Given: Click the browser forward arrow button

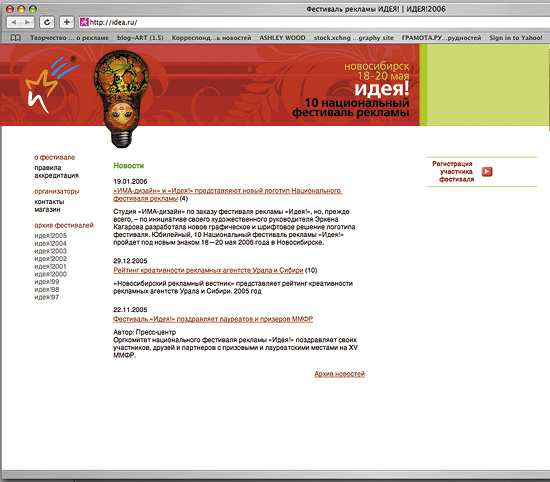Looking at the screenshot, I should (x=27, y=22).
